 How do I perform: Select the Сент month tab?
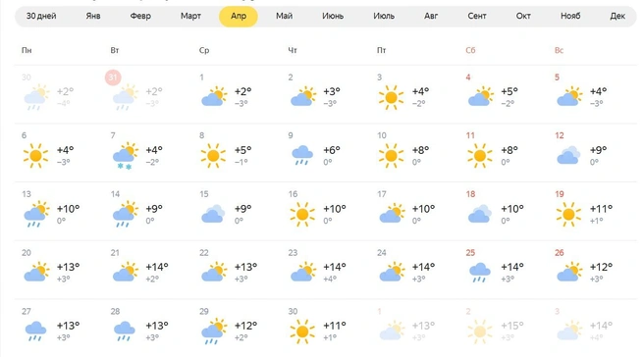tap(477, 16)
